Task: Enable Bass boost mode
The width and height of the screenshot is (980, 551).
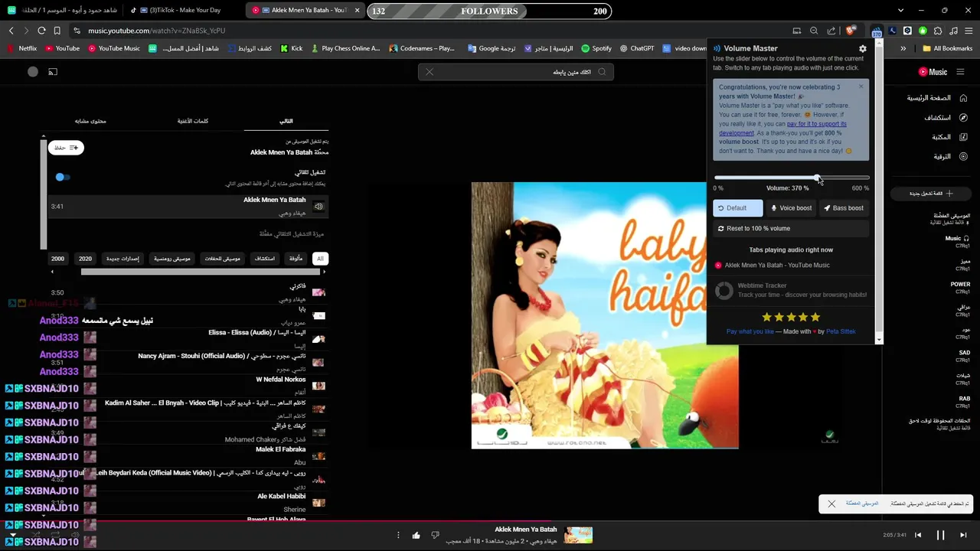Action: tap(844, 208)
